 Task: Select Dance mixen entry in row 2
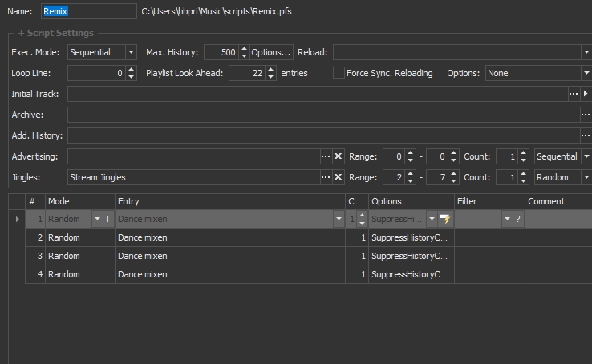click(x=230, y=237)
